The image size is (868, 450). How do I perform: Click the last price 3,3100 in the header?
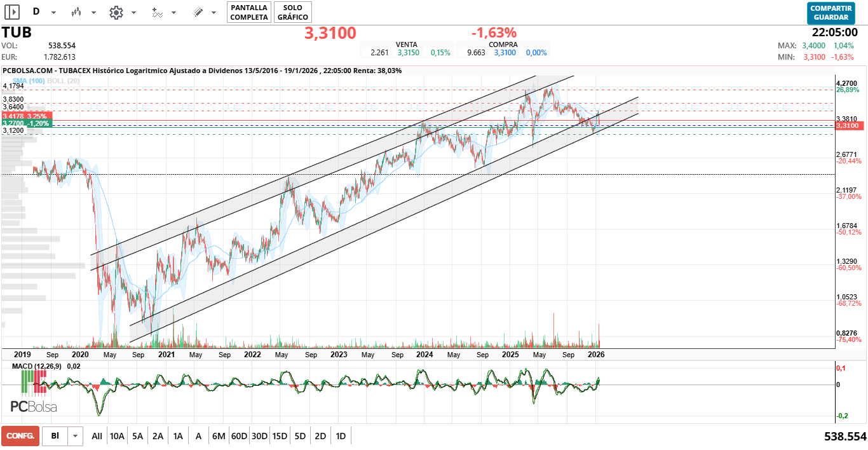tap(330, 33)
